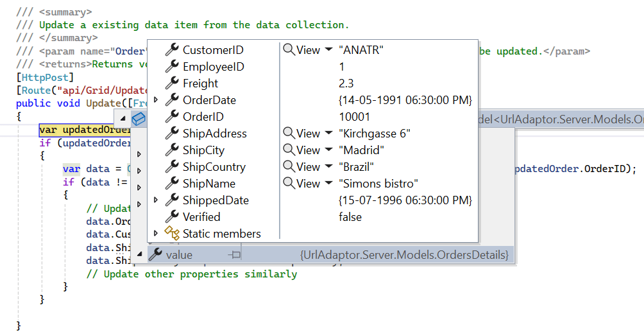Click the wrench icon beside CustomerID

click(171, 50)
